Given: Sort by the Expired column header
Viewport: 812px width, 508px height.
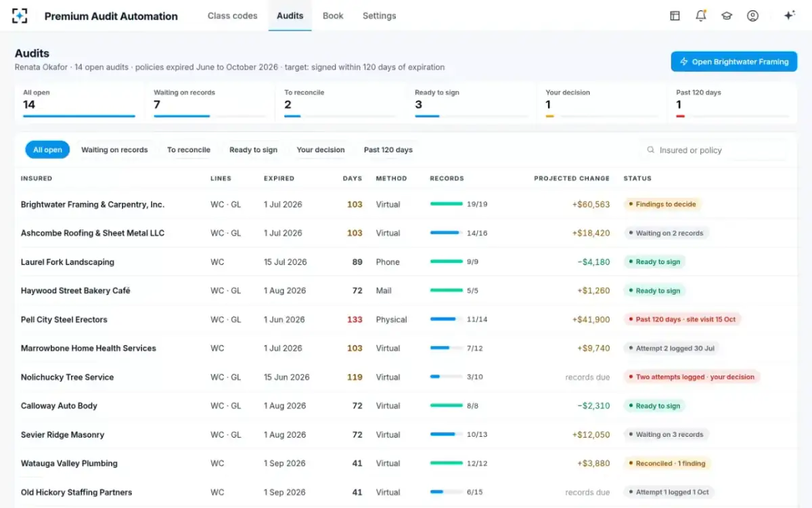Looking at the screenshot, I should click(279, 179).
